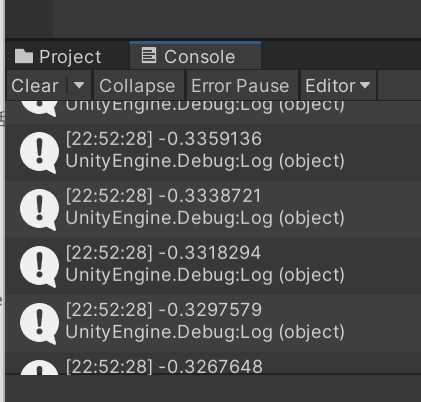Select the partially visible -0.3267648 entry
The height and width of the screenshot is (402, 421).
[213, 363]
